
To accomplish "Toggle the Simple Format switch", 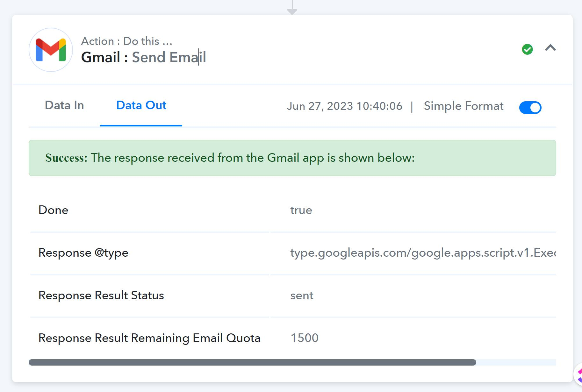I will (530, 108).
